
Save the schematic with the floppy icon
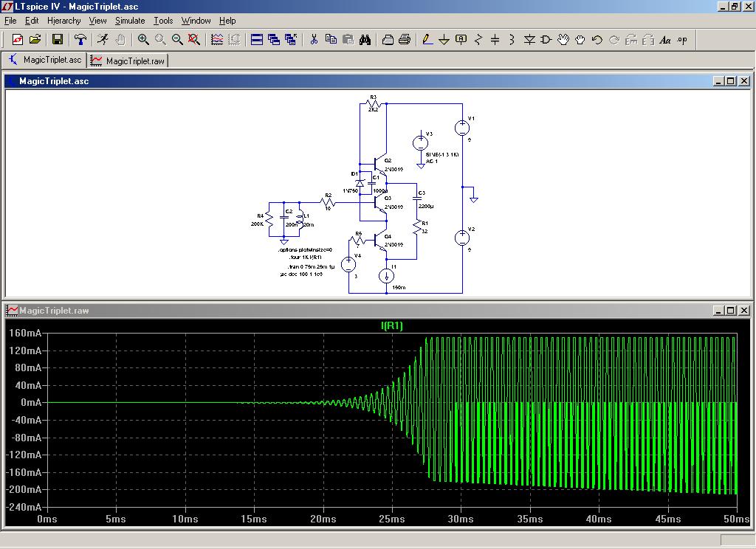(58, 40)
